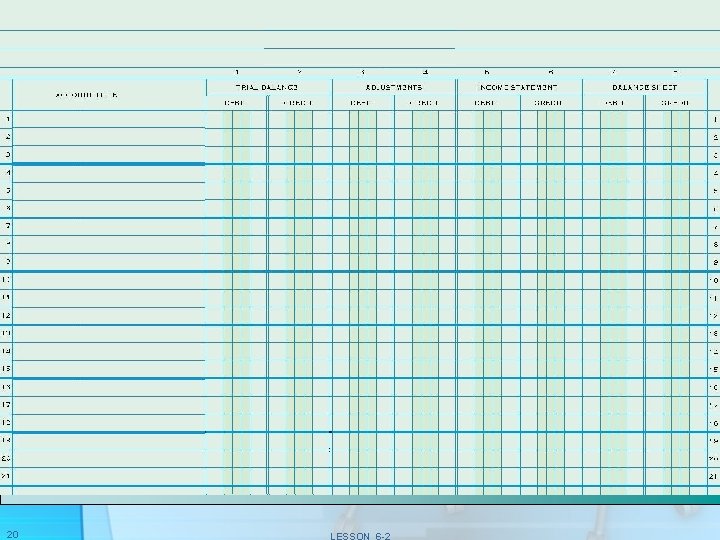
Task: Click Debit subheading under Balance Sheet
Action: click(x=614, y=103)
